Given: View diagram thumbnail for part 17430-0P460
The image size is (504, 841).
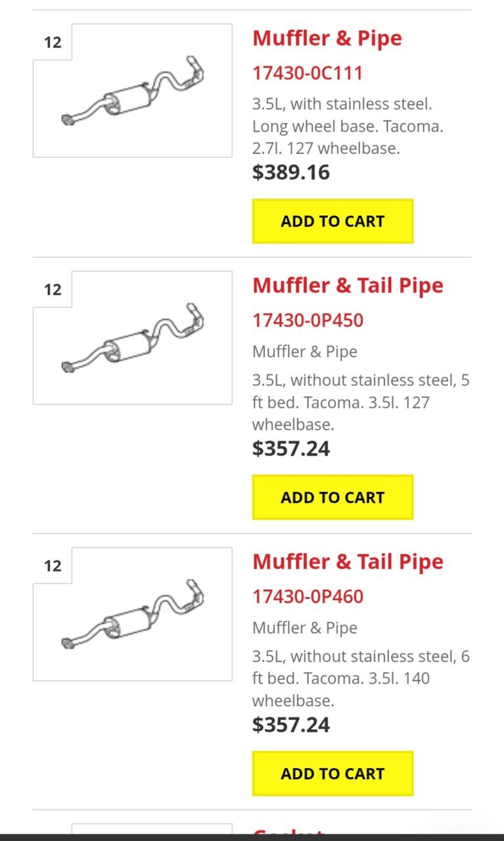Looking at the screenshot, I should tap(133, 614).
